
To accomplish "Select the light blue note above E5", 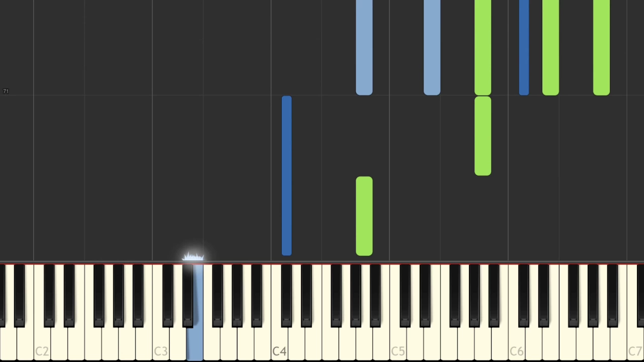I will click(x=432, y=48).
